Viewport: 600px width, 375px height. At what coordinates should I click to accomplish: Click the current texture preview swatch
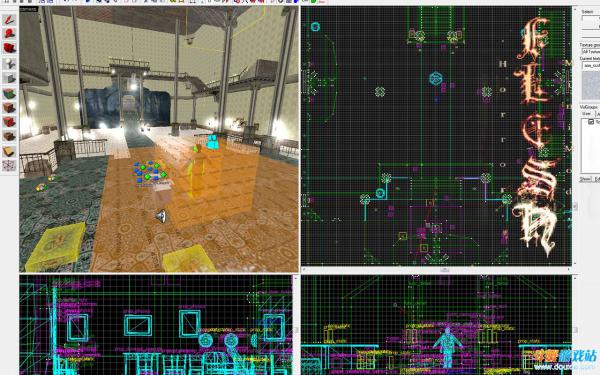[591, 86]
